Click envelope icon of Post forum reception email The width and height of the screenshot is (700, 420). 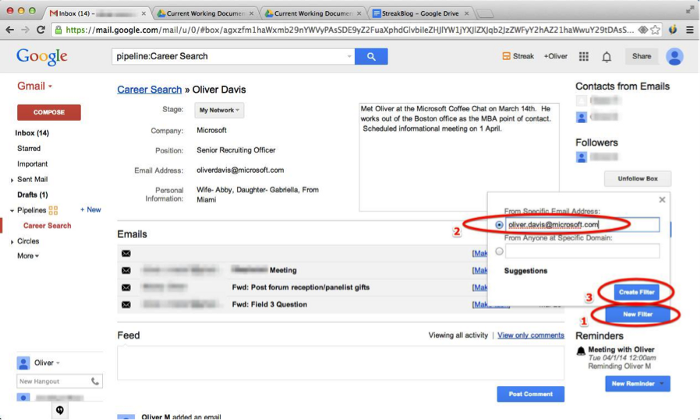tap(126, 287)
